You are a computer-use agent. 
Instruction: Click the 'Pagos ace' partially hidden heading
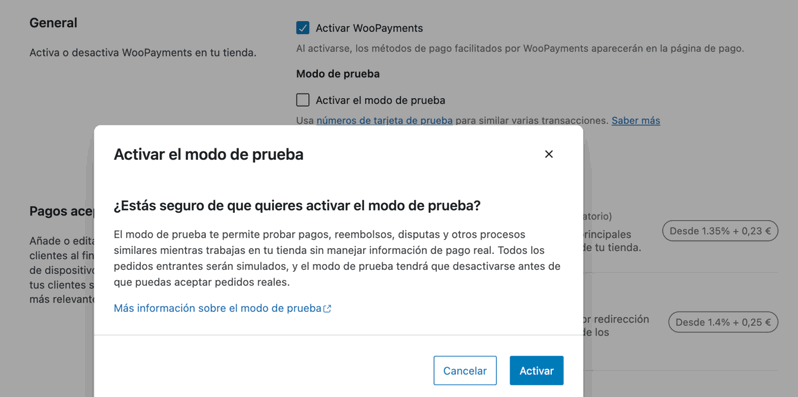pyautogui.click(x=62, y=211)
